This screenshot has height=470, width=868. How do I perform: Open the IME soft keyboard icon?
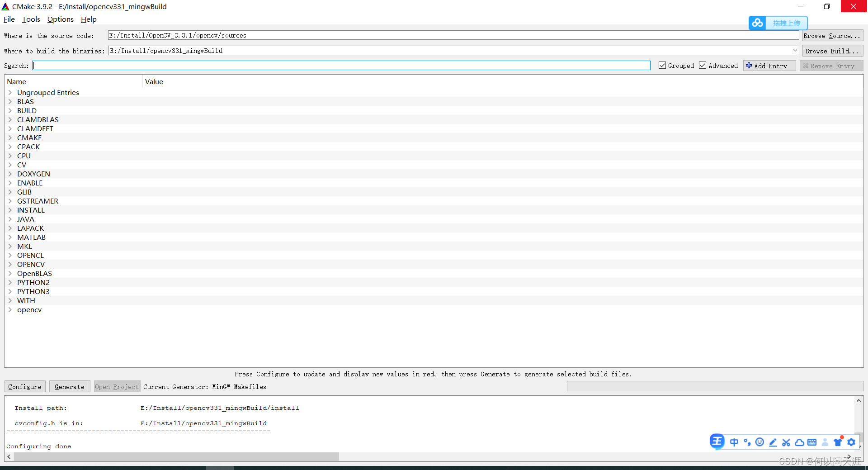coord(812,442)
